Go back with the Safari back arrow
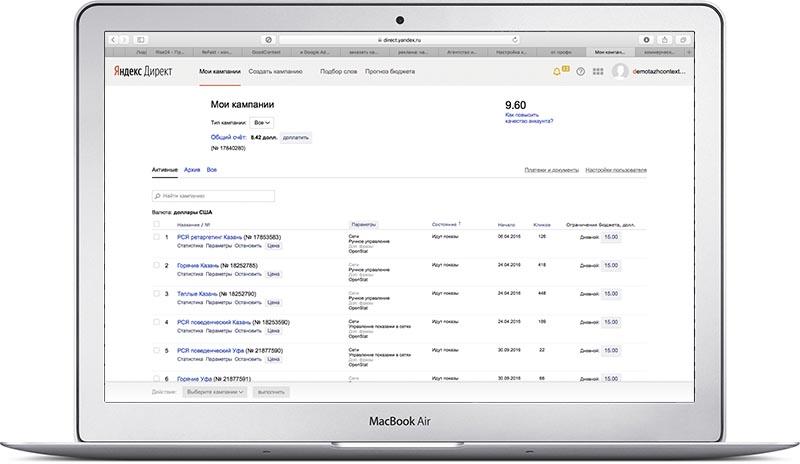Viewport: 800px width, 464px height. tap(113, 40)
